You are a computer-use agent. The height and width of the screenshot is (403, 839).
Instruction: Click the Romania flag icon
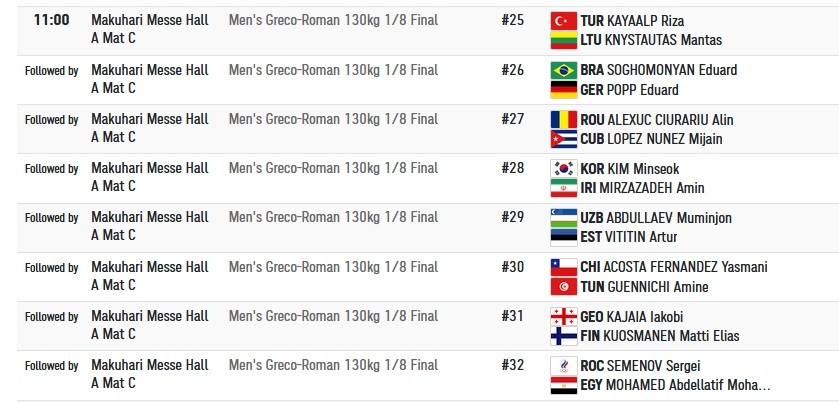pyautogui.click(x=564, y=119)
